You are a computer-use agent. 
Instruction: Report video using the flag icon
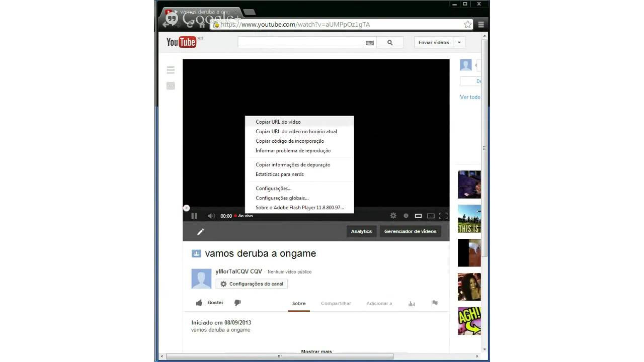(435, 303)
